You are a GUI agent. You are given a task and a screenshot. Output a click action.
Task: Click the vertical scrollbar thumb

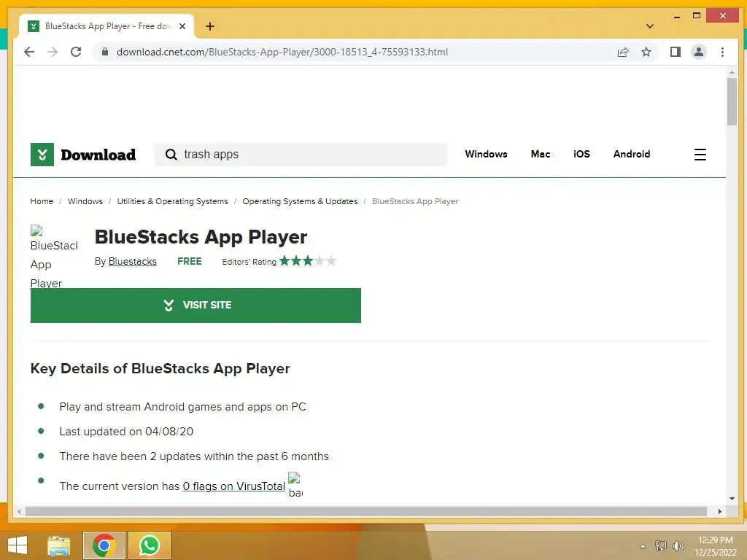pyautogui.click(x=732, y=101)
